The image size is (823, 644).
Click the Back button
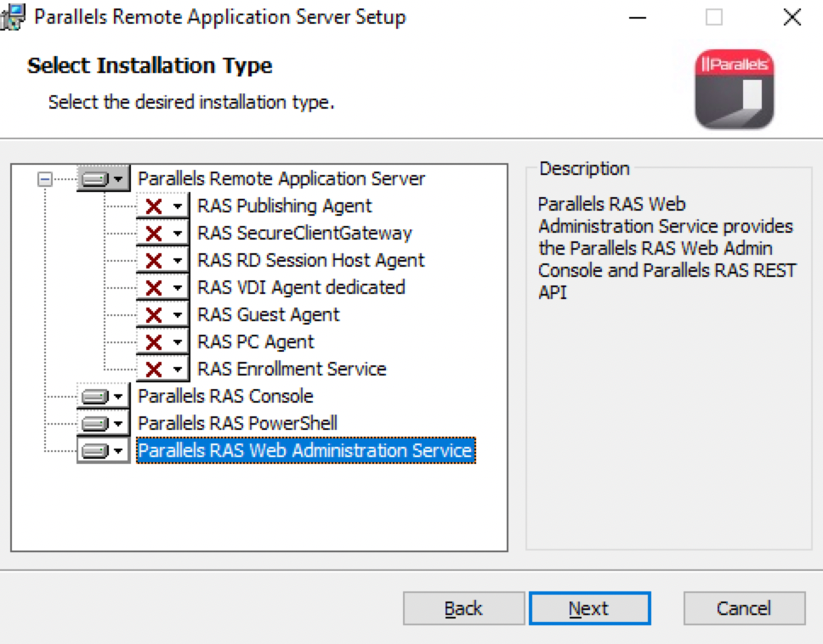coord(464,608)
